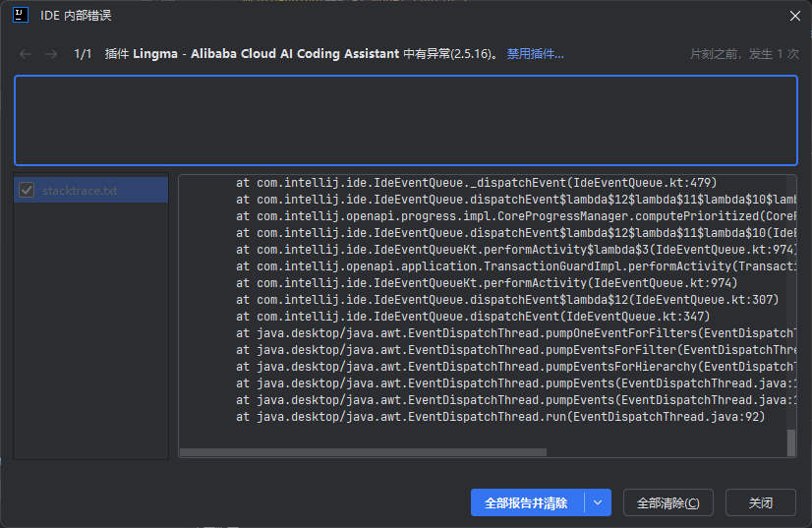Focus the error description text area

click(x=405, y=120)
